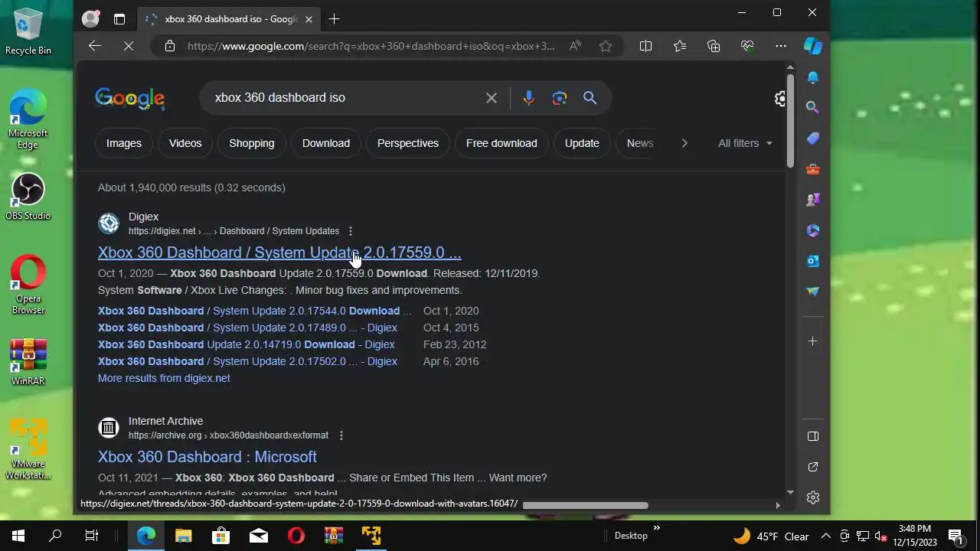Open sidebar Microsoft 365 icon
This screenshot has height=551, width=980.
pyautogui.click(x=813, y=230)
